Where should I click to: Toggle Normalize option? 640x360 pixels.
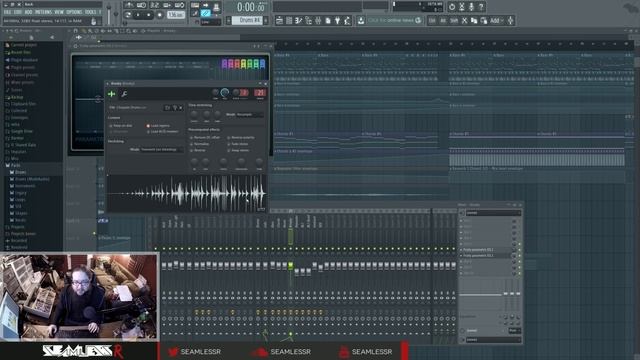(200, 144)
